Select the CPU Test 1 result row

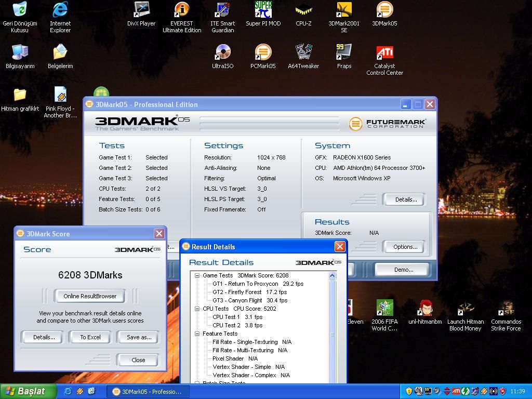237,317
